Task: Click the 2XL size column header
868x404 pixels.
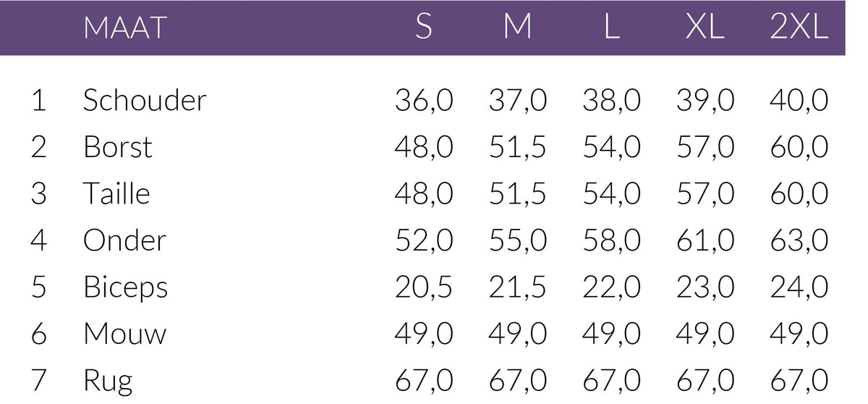Action: (x=799, y=28)
